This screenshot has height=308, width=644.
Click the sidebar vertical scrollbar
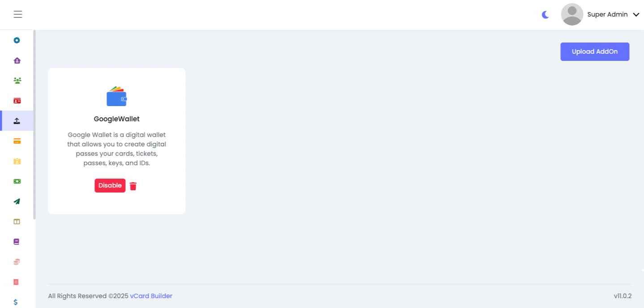(x=34, y=124)
